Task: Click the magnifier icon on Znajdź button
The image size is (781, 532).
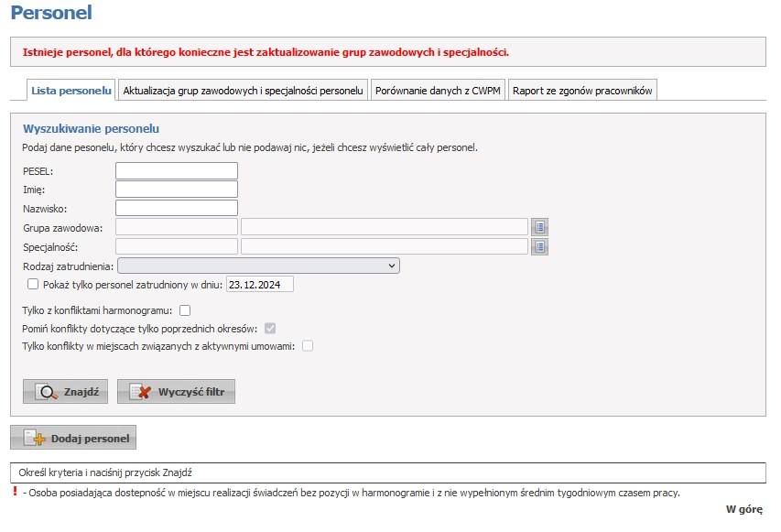Action: [x=46, y=392]
